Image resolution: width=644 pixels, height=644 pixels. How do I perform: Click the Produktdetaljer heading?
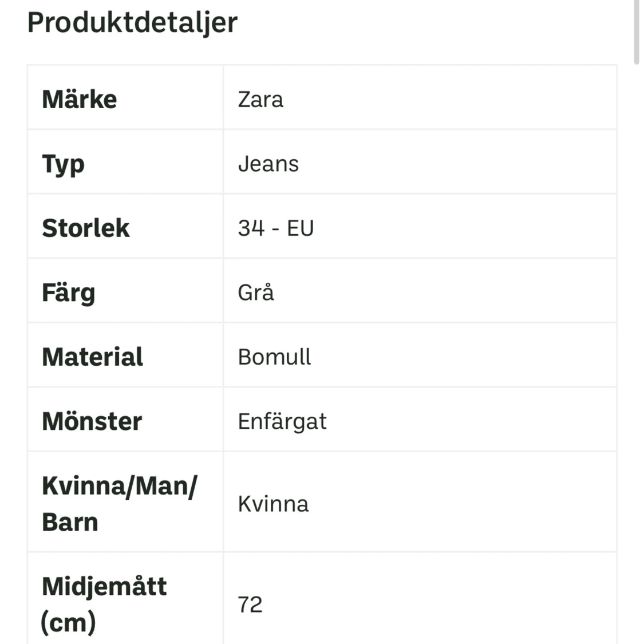point(132,22)
